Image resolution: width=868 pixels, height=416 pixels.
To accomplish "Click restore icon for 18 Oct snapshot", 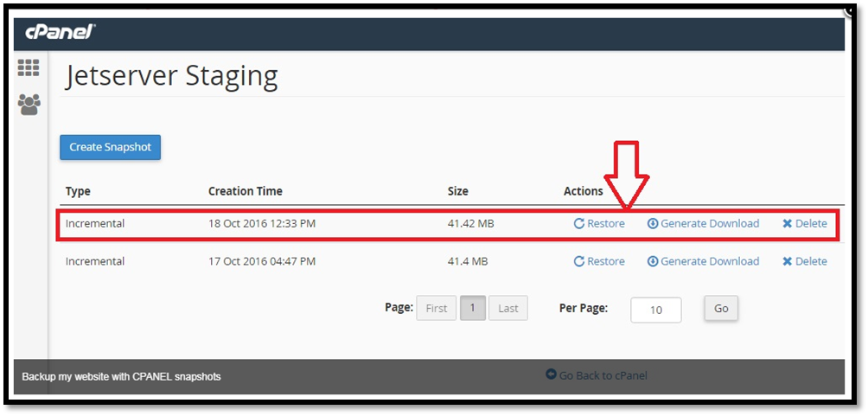I will 579,224.
